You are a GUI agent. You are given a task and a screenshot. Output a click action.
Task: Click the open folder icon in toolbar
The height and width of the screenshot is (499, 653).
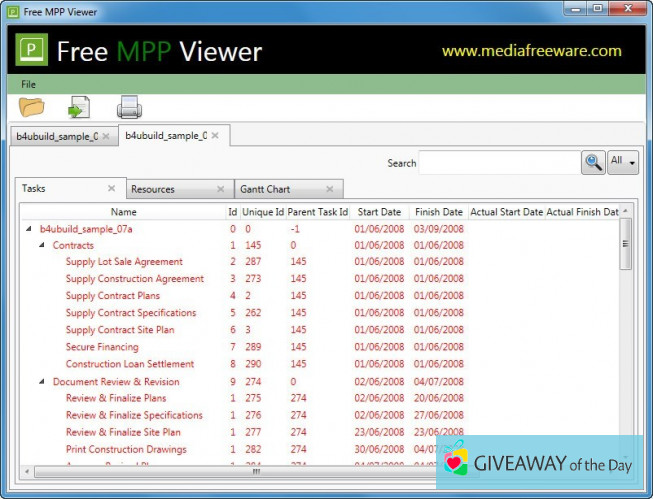[32, 106]
